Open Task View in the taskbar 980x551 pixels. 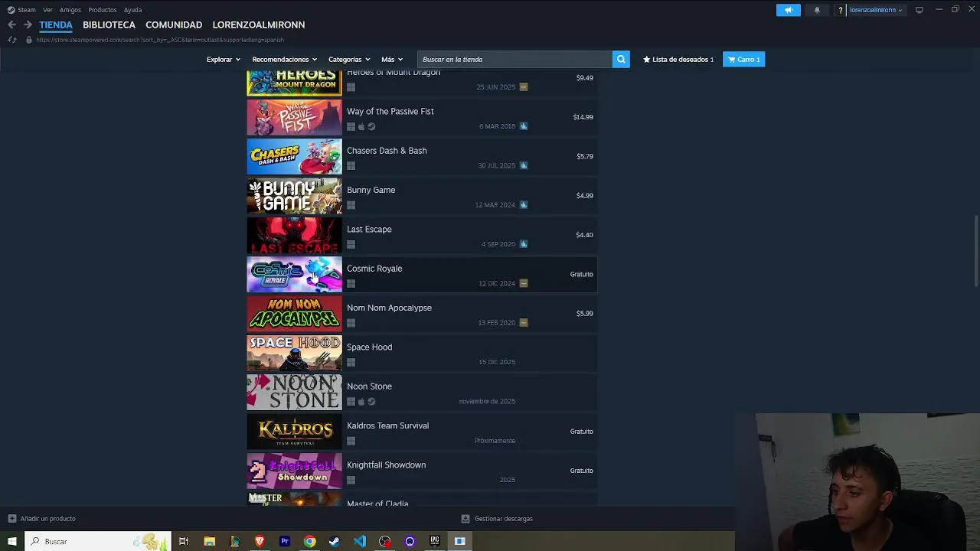tap(184, 541)
